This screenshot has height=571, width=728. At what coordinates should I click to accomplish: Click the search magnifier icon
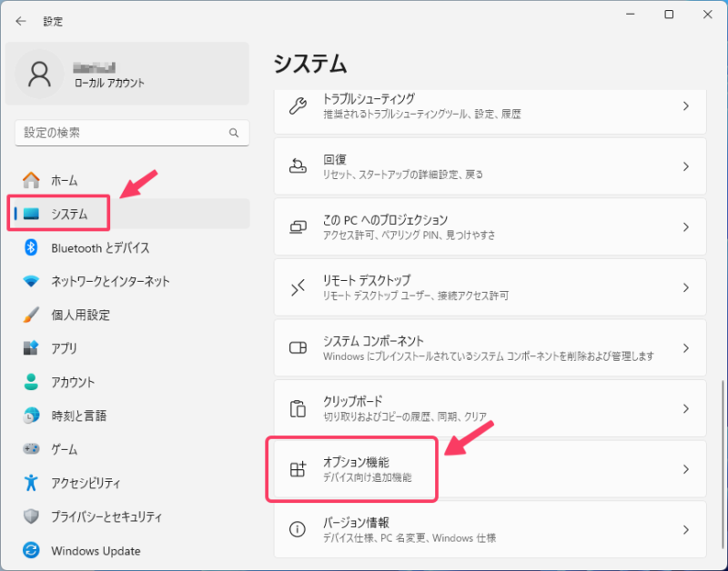click(234, 133)
